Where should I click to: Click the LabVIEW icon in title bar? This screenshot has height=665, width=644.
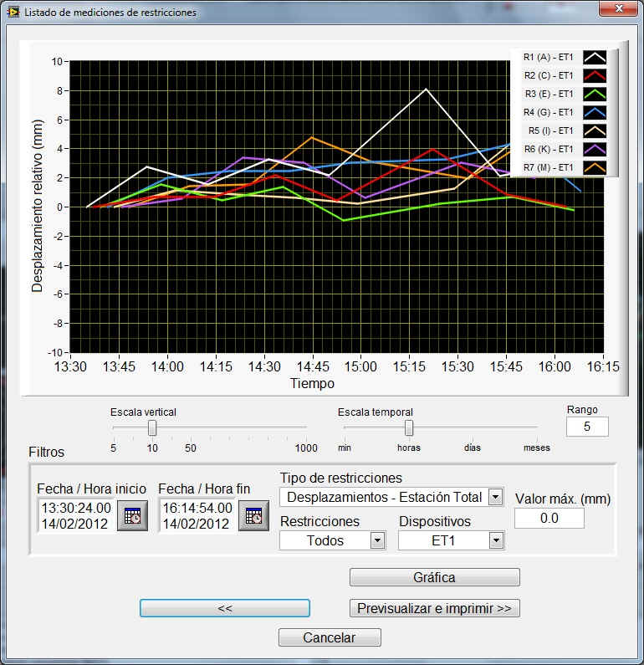click(13, 12)
